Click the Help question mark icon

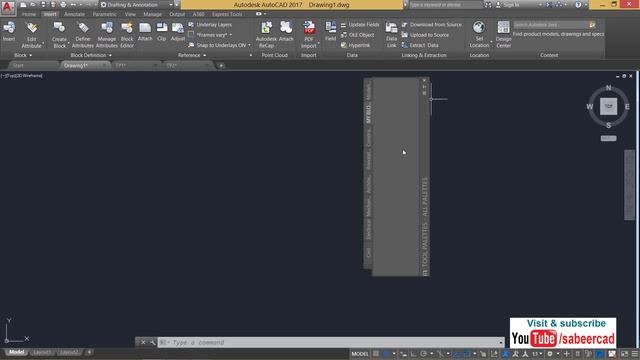(578, 5)
